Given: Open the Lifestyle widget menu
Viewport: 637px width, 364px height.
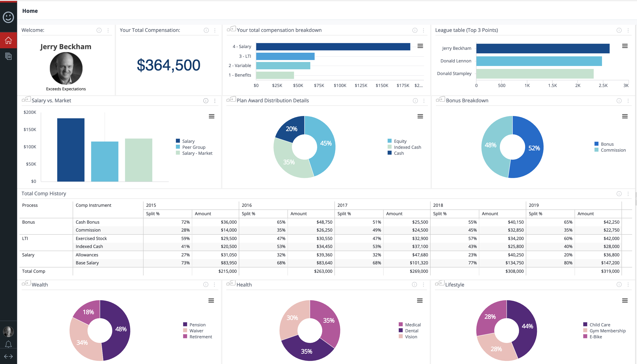Looking at the screenshot, I should coord(628,285).
